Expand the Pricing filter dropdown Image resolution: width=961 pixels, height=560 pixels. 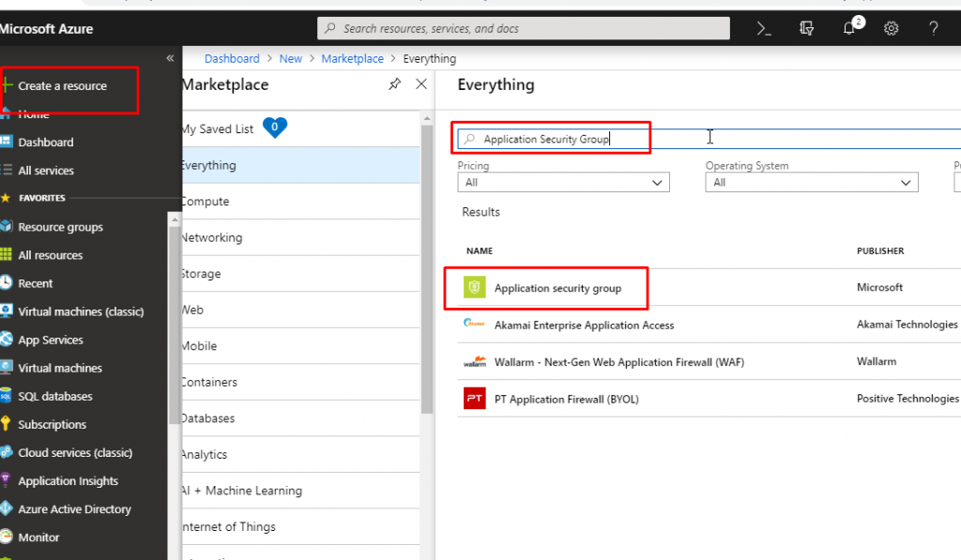(563, 183)
